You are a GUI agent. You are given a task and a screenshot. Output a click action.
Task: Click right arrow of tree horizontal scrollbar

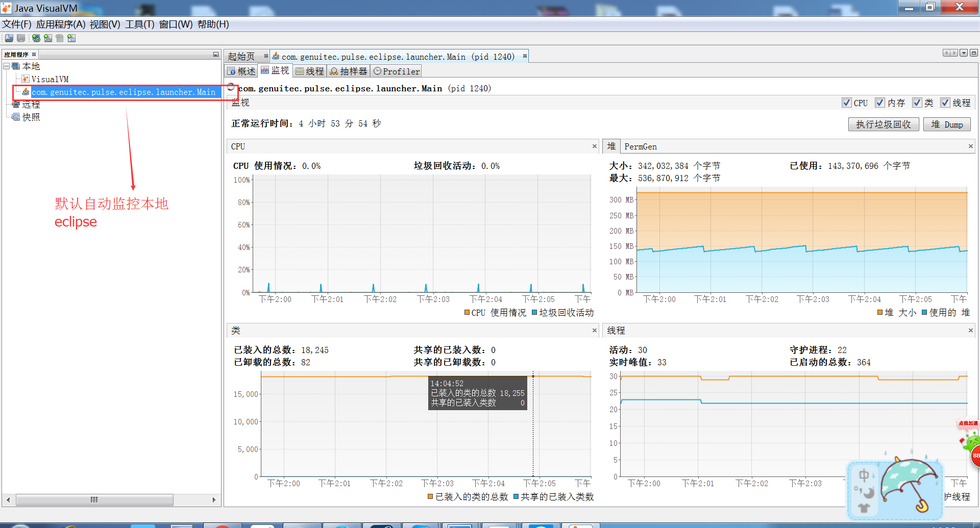[x=214, y=500]
